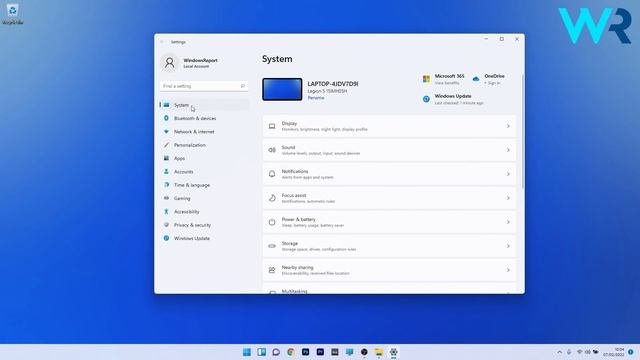Go to Network & internet settings
The width and height of the screenshot is (640, 360).
click(204, 132)
